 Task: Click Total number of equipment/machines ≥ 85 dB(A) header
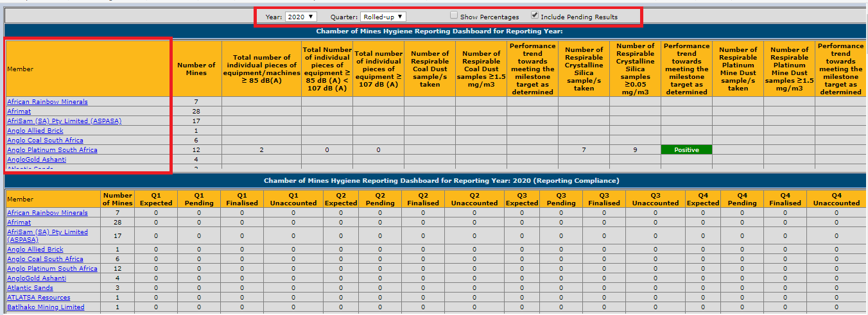262,69
